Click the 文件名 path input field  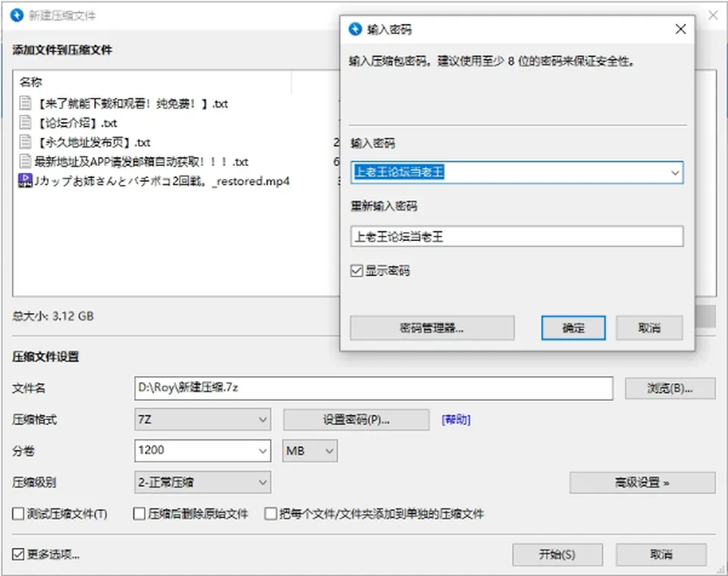(374, 388)
